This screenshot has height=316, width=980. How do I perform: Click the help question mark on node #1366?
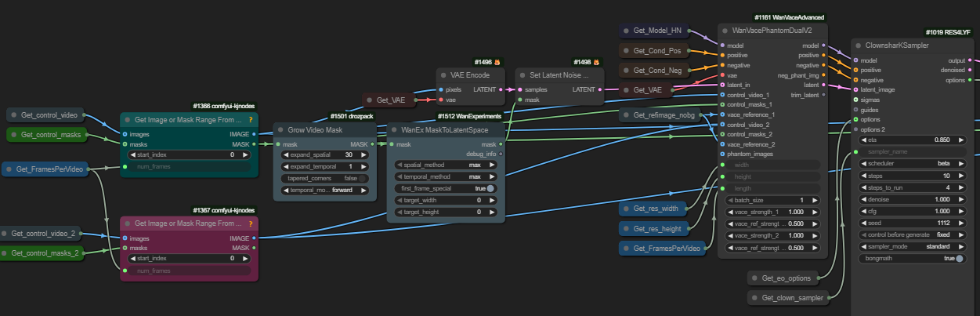tap(250, 120)
